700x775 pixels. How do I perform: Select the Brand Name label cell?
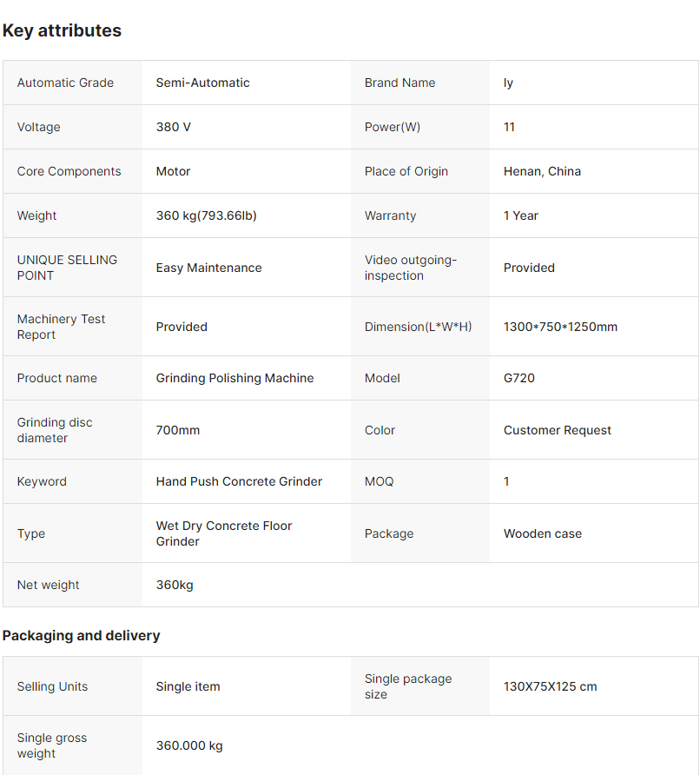point(400,83)
